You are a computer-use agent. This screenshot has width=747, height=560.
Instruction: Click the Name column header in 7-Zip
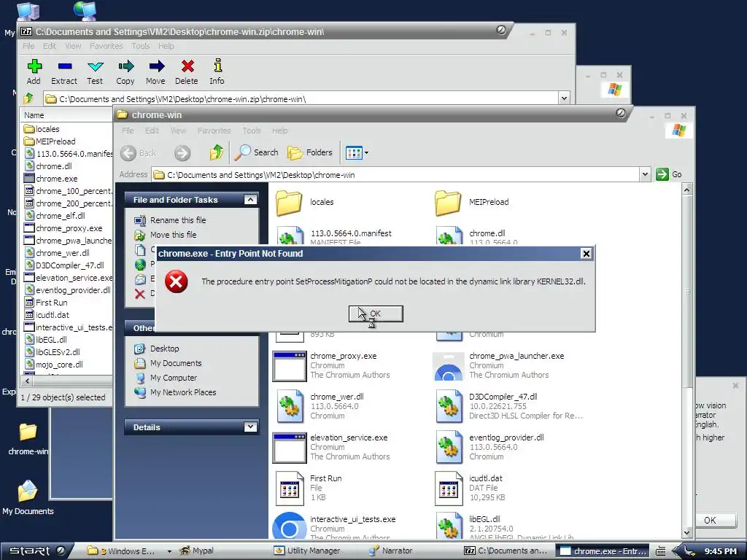click(x=66, y=115)
